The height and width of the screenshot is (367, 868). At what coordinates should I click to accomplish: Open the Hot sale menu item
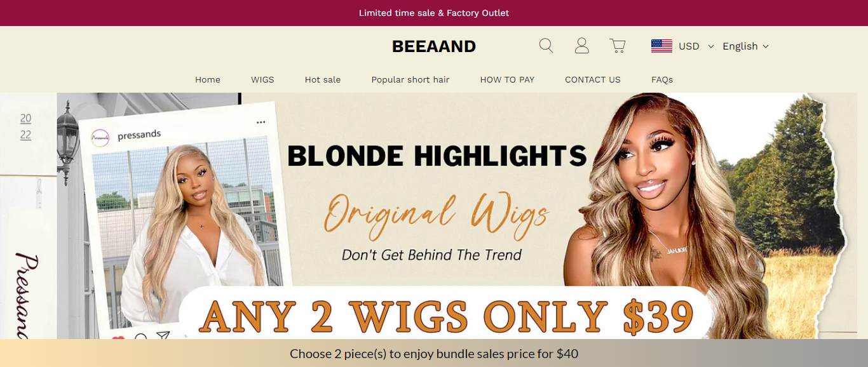[x=323, y=79]
